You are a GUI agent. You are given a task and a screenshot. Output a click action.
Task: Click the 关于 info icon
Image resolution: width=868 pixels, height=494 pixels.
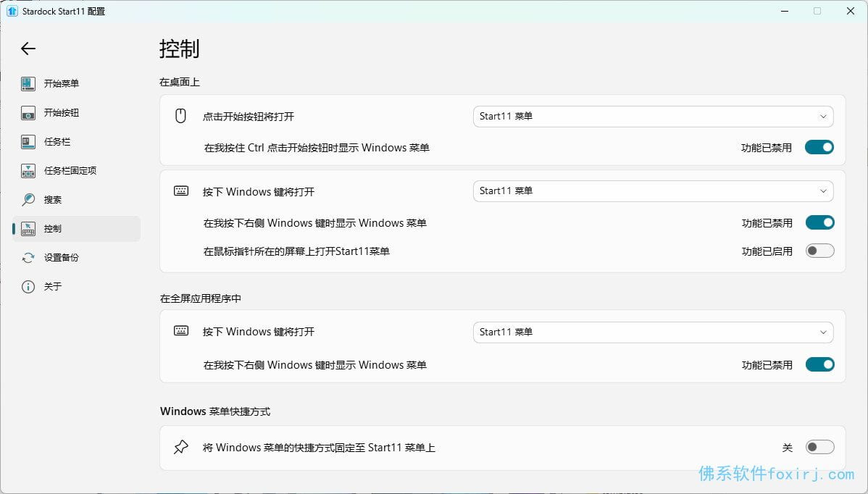[28, 287]
